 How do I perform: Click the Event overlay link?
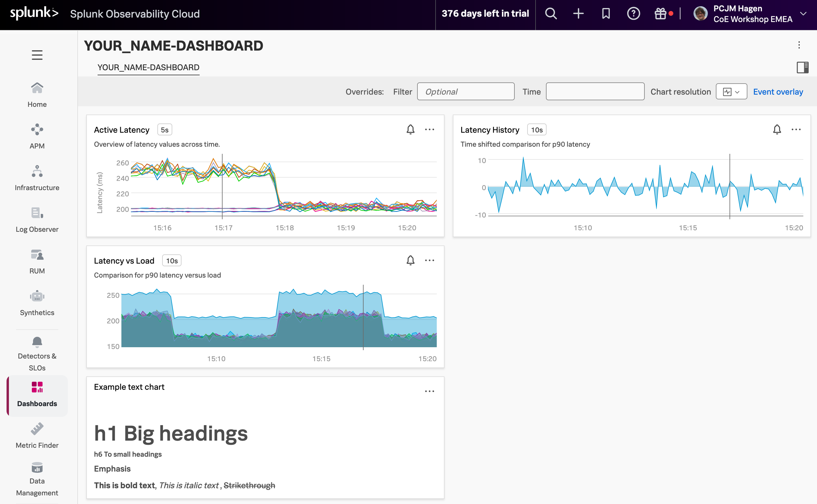778,92
